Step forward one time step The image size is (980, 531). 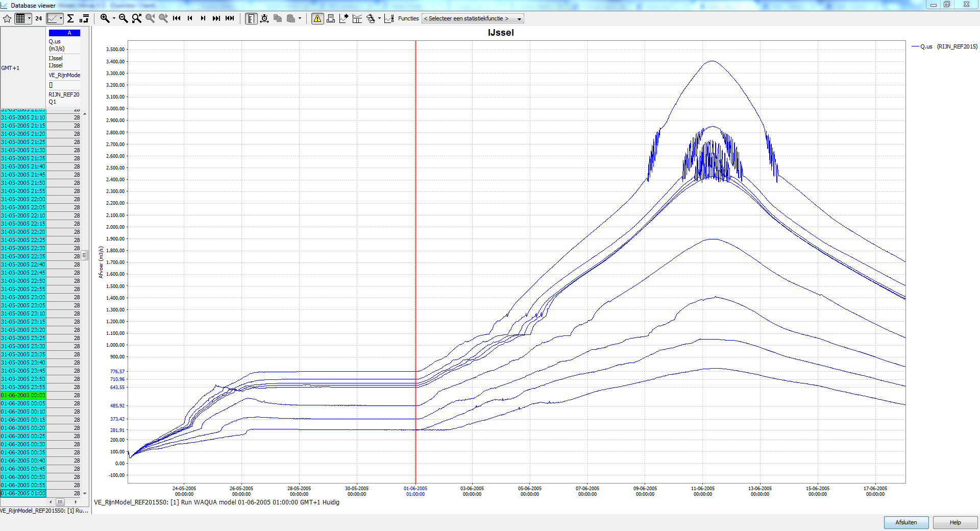pos(203,18)
